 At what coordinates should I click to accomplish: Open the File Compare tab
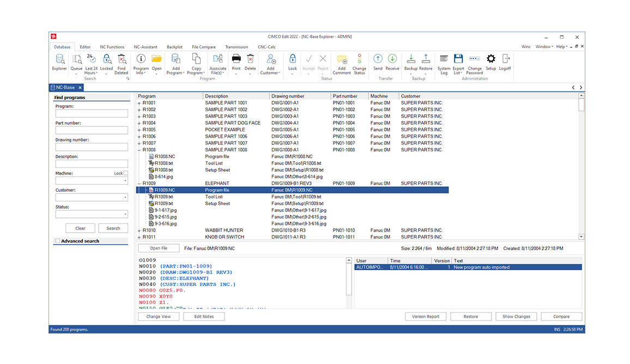coord(204,47)
